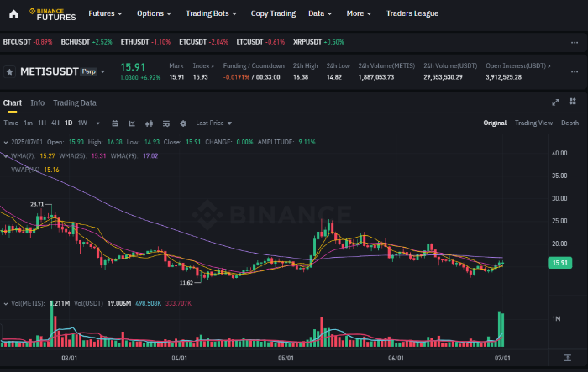The width and height of the screenshot is (588, 372).
Task: Toggle METISUSDT favorite star
Action: (x=10, y=71)
